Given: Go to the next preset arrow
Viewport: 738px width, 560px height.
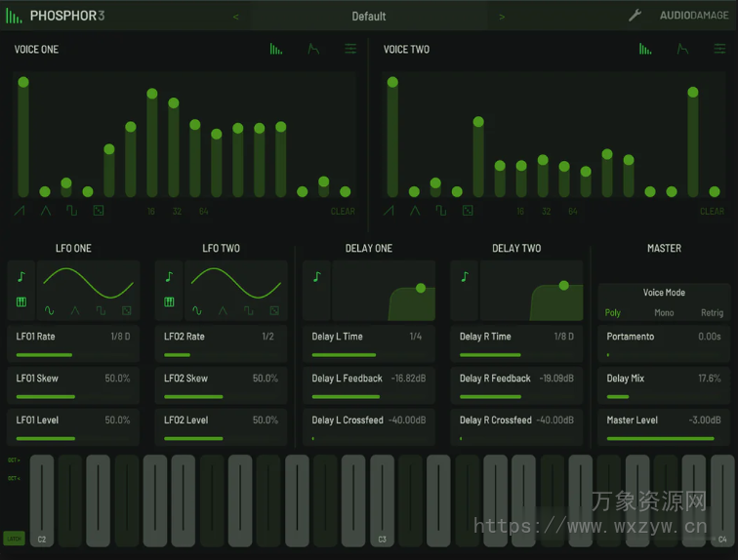Looking at the screenshot, I should tap(502, 17).
